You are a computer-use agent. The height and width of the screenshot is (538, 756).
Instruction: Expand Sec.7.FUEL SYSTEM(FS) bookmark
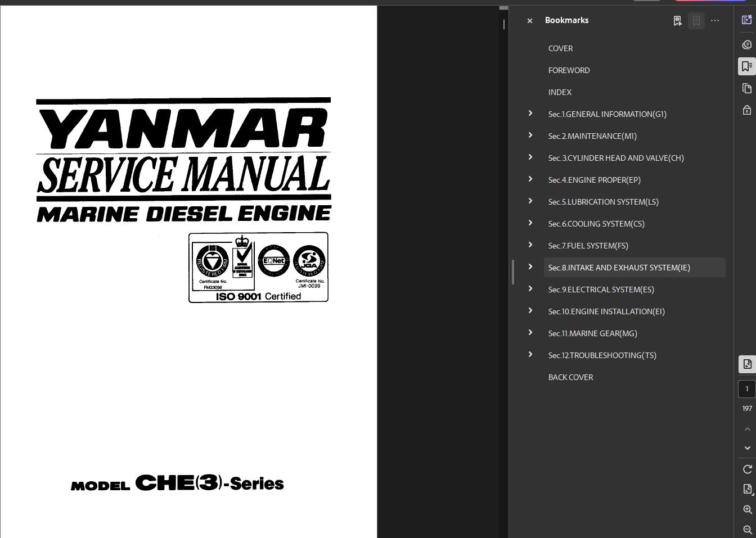click(x=530, y=245)
